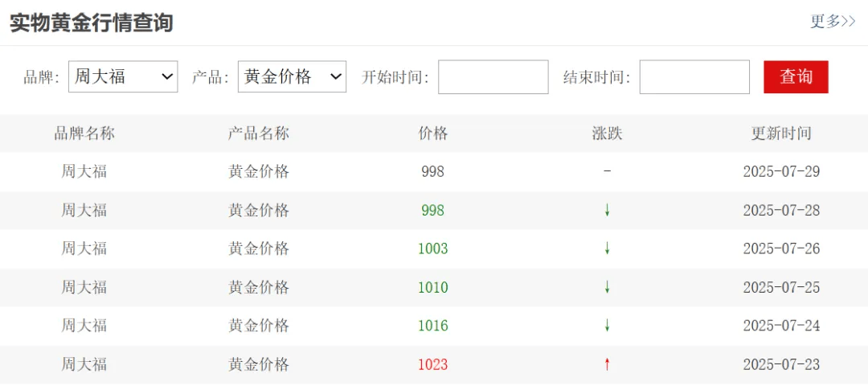Click the 开始时间 input field
The height and width of the screenshot is (386, 868).
click(493, 77)
